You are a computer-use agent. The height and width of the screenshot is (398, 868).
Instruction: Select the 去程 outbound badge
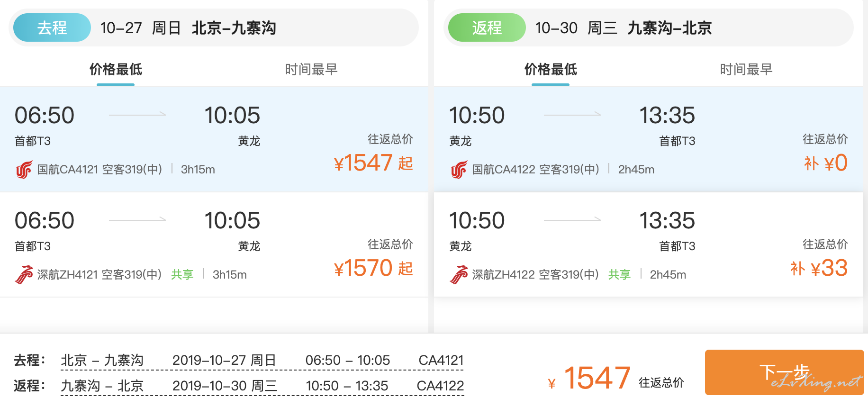tap(52, 27)
